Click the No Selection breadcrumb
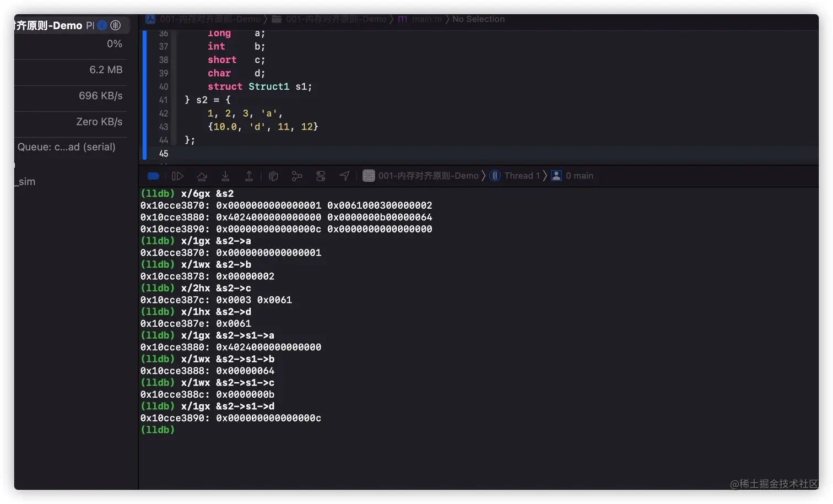Screen dimensions: 833x504 point(478,19)
